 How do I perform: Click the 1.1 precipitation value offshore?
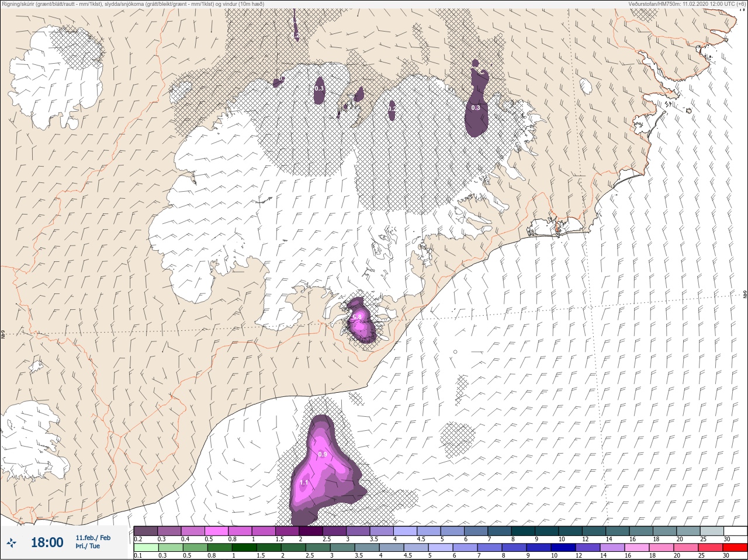[x=304, y=482]
